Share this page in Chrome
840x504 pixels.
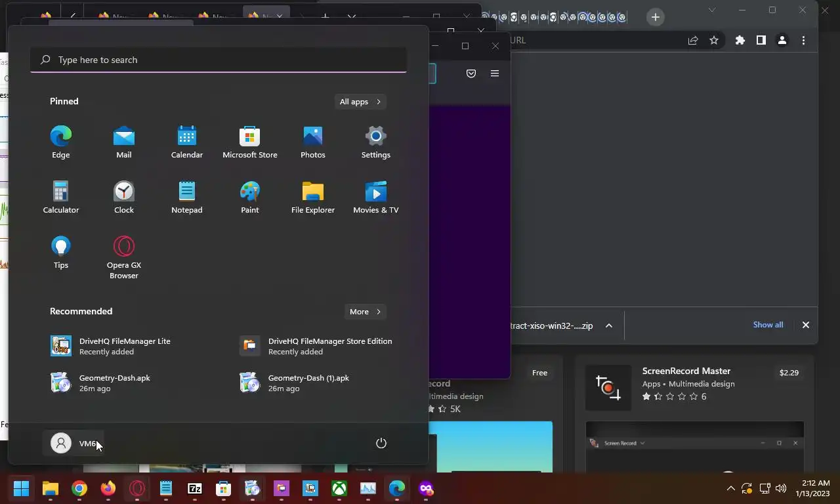[693, 40]
